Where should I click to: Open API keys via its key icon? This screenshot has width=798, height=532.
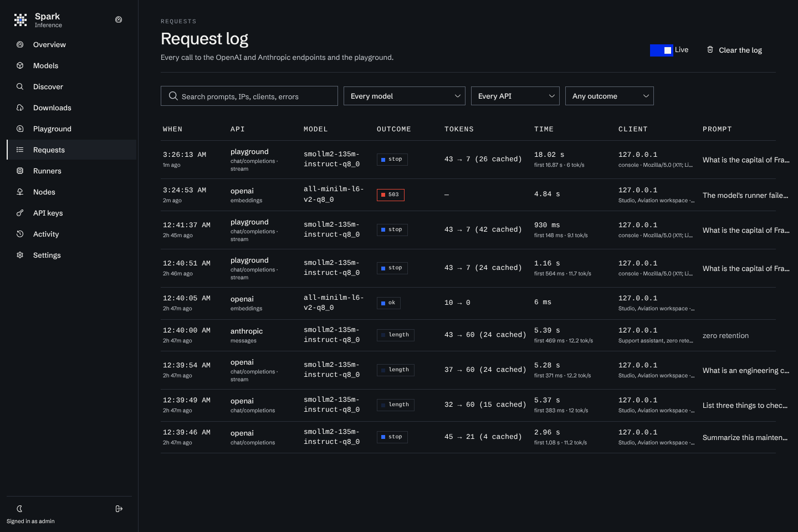[20, 213]
